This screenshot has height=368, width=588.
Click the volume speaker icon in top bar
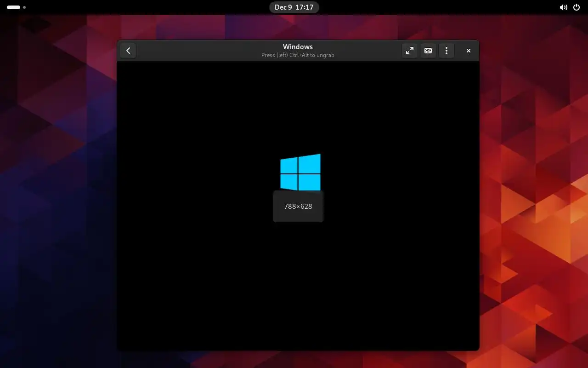pyautogui.click(x=564, y=7)
